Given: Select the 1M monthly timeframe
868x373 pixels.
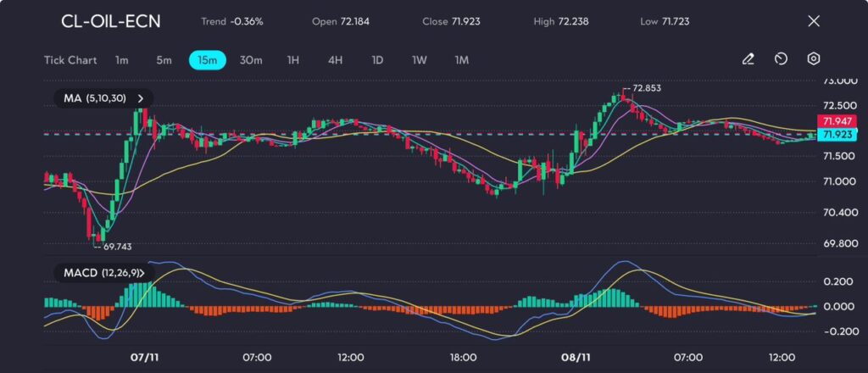Looking at the screenshot, I should [462, 60].
